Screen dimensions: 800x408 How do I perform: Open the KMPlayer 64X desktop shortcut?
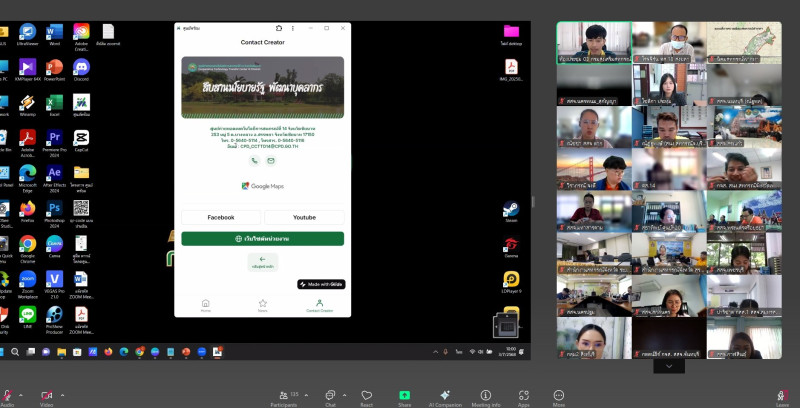27,70
